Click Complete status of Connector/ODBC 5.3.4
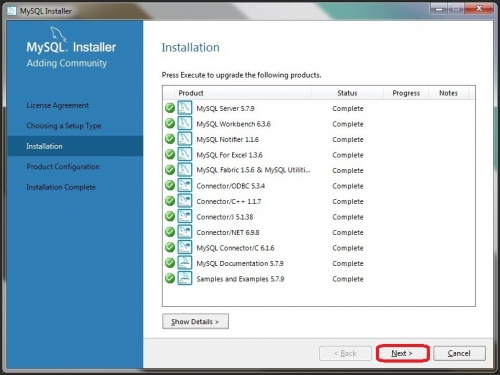Screen dimensions: 500x375 (348, 186)
